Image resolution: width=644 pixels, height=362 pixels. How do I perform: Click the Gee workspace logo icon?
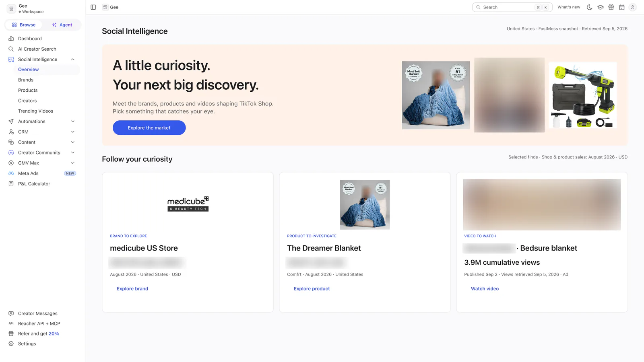(11, 8)
